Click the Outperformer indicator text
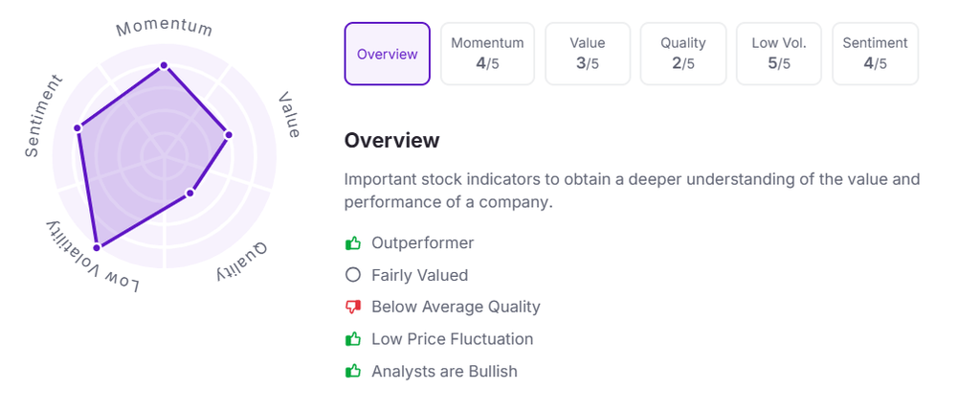The width and height of the screenshot is (980, 412). 422,243
